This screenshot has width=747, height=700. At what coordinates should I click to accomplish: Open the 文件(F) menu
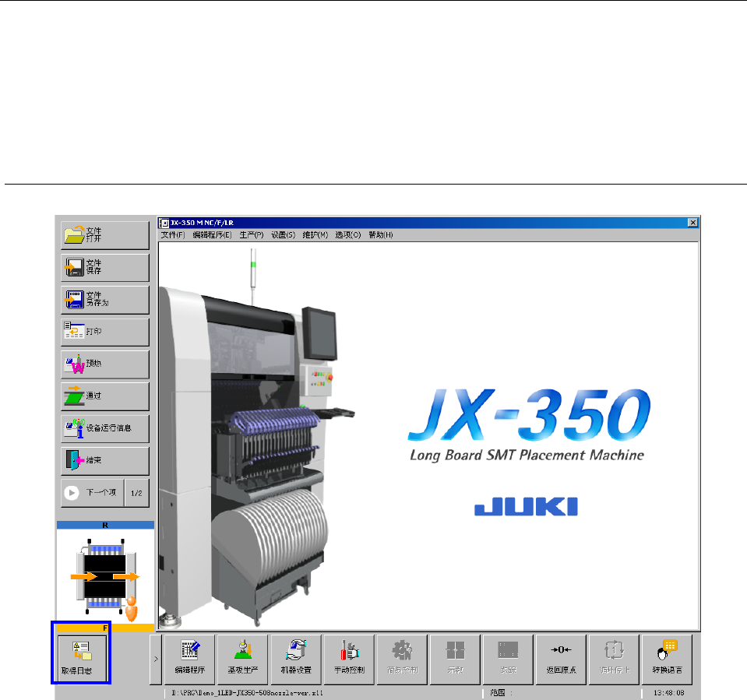(x=172, y=235)
